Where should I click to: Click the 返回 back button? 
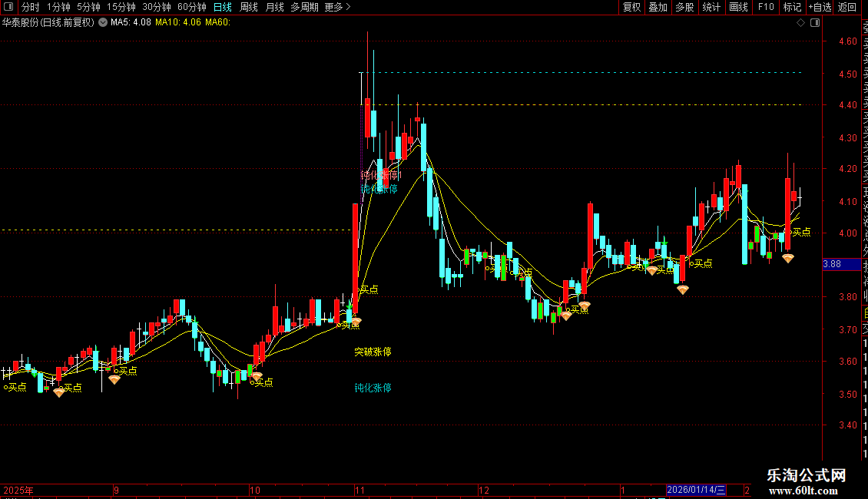[847, 7]
